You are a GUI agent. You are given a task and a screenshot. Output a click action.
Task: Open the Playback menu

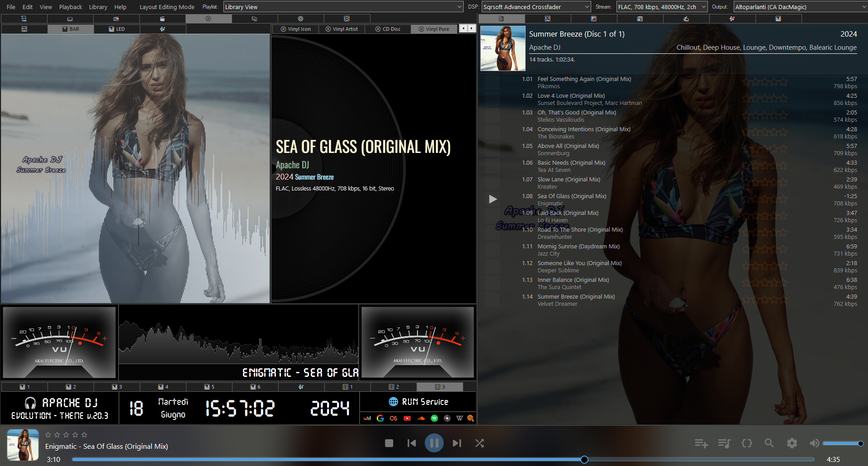tap(71, 7)
